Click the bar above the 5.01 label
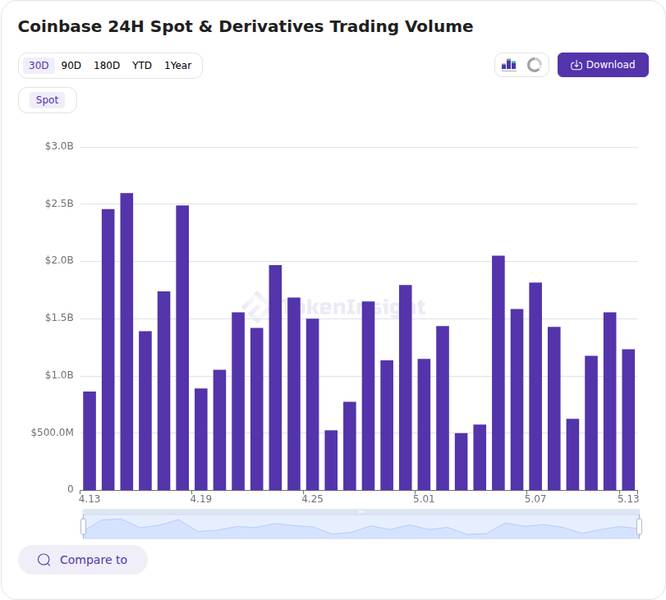The width and height of the screenshot is (666, 600). (424, 425)
